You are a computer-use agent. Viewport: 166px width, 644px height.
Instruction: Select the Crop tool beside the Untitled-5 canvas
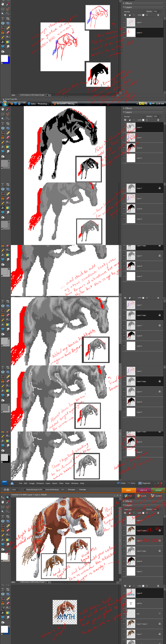8,517
